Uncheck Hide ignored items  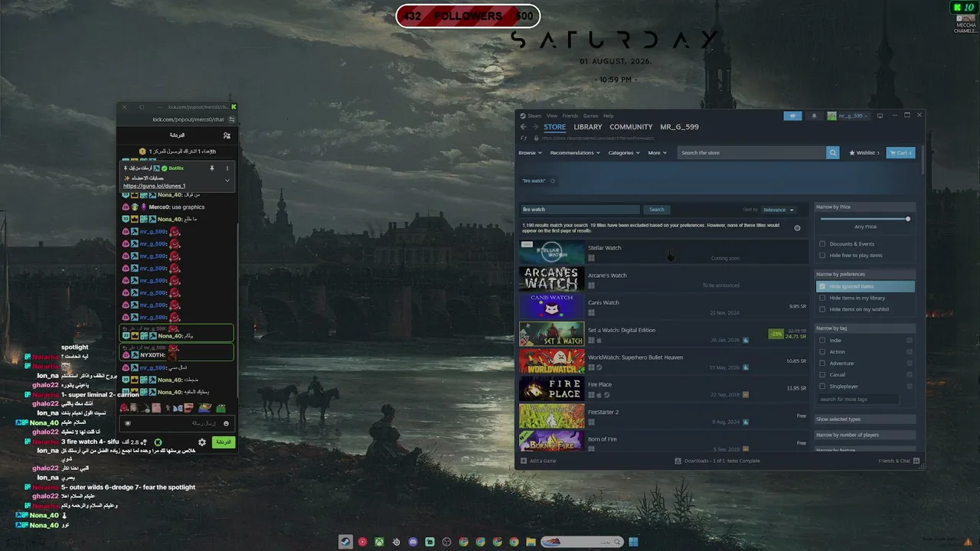822,286
